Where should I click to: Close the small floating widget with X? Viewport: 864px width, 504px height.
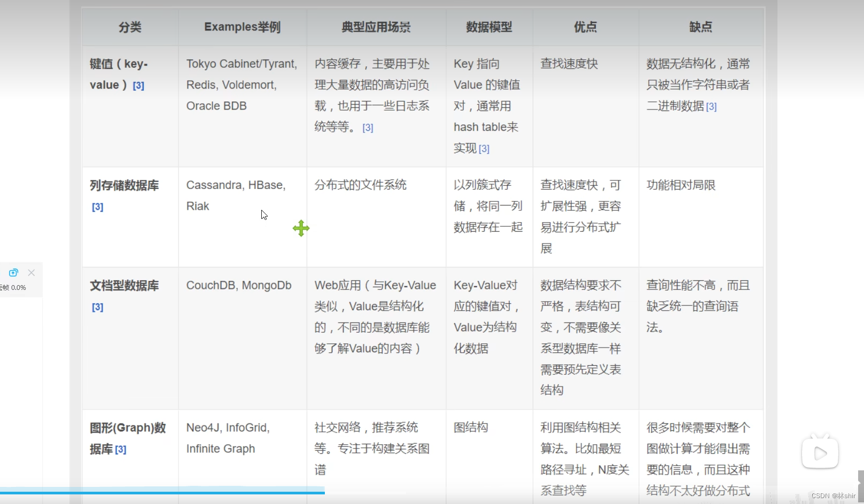32,273
